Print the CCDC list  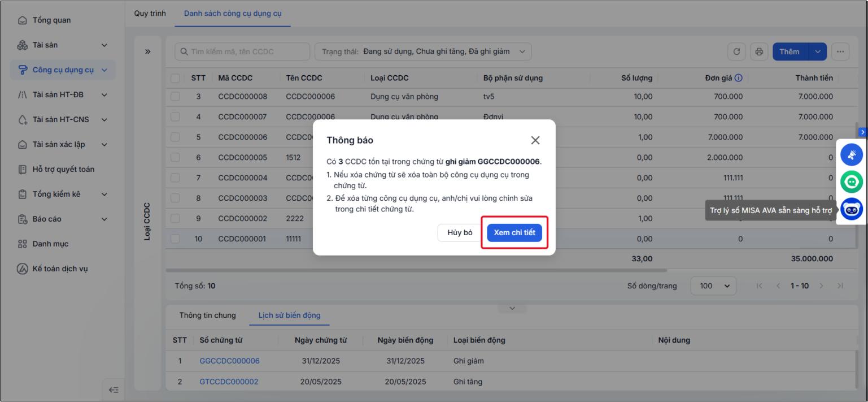click(x=759, y=51)
